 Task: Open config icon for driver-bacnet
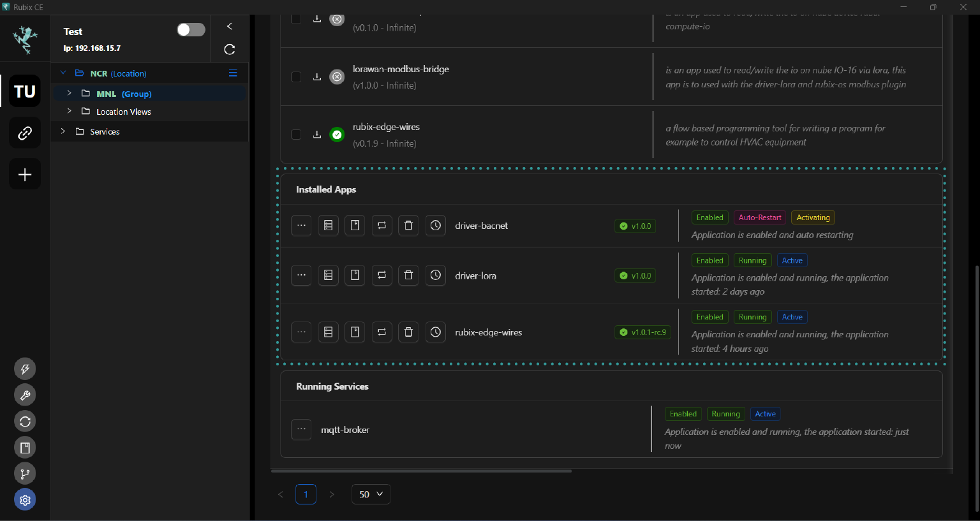329,225
